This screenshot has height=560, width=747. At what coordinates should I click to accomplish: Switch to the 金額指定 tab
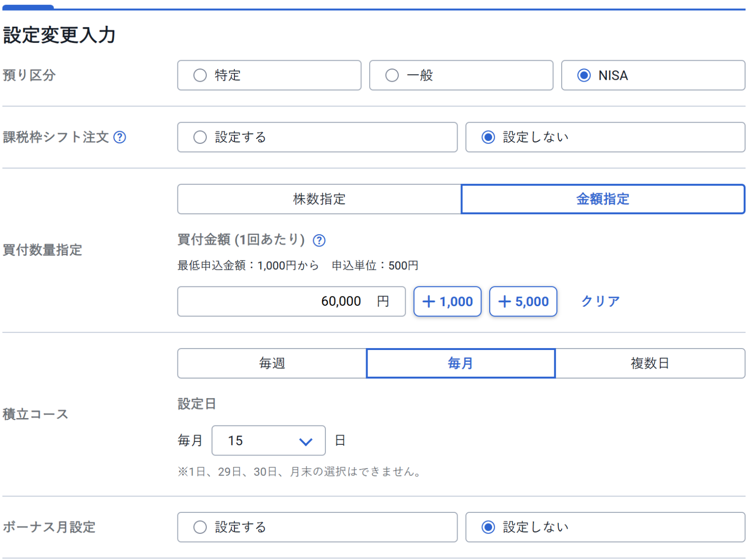603,199
